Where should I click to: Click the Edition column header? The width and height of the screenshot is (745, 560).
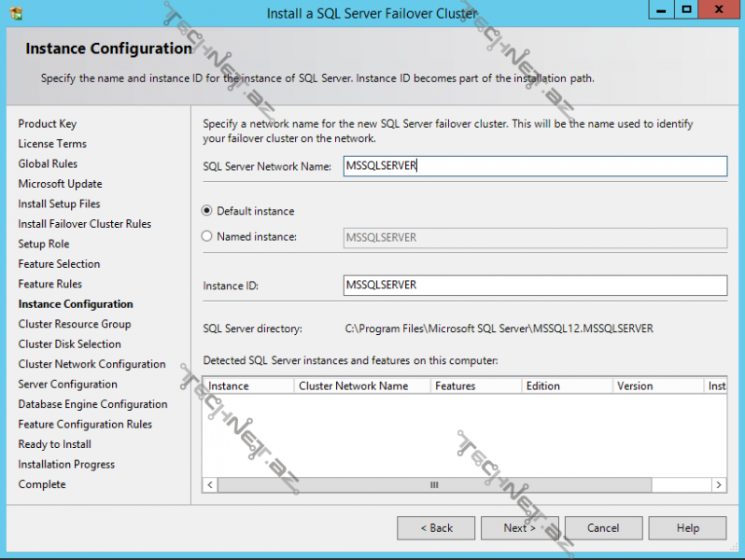pyautogui.click(x=565, y=385)
